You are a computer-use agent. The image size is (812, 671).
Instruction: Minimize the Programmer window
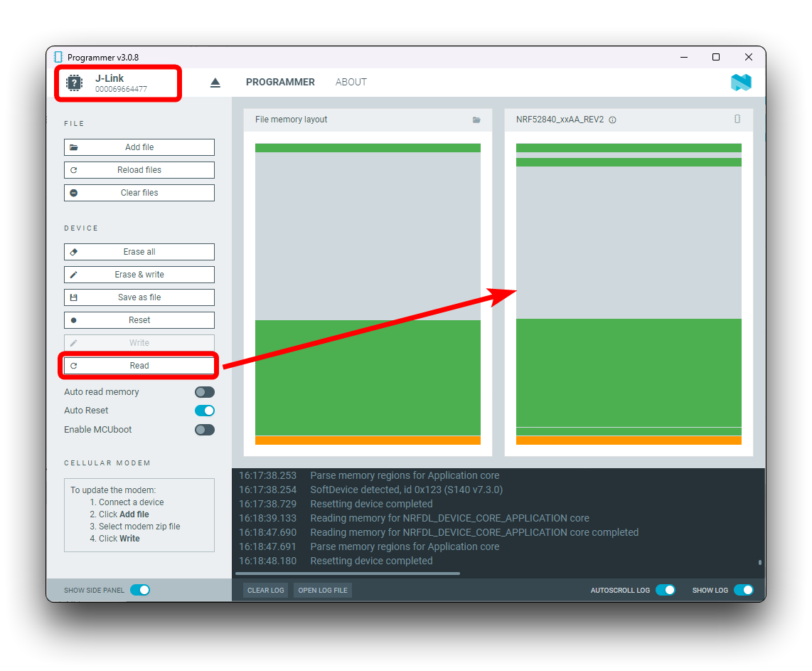[684, 57]
